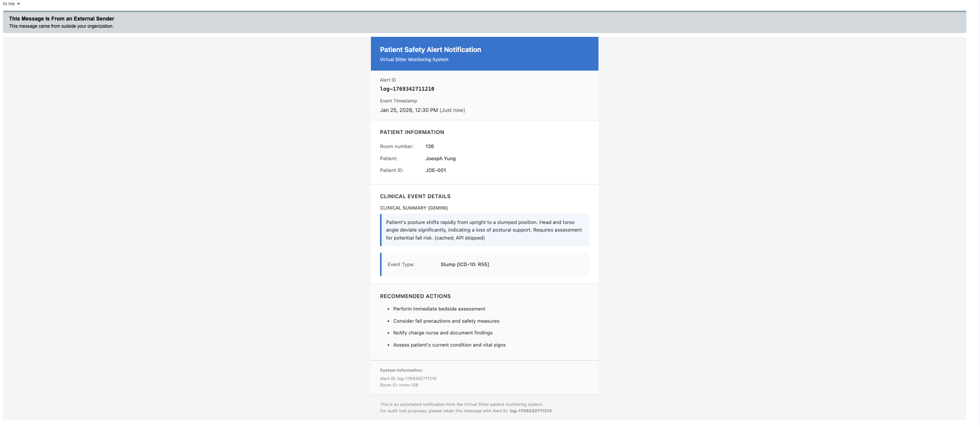Screen dimensions: 980x429
Task: Click the RECOMMENDED ACTIONS heading
Action: tap(415, 296)
